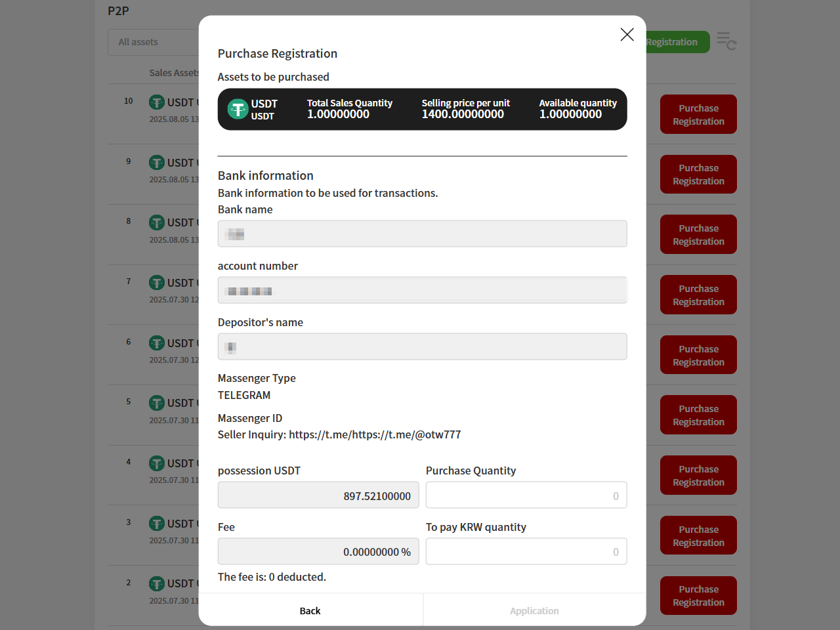The image size is (840, 630).
Task: Click USDT icon in row 8
Action: coord(157,222)
